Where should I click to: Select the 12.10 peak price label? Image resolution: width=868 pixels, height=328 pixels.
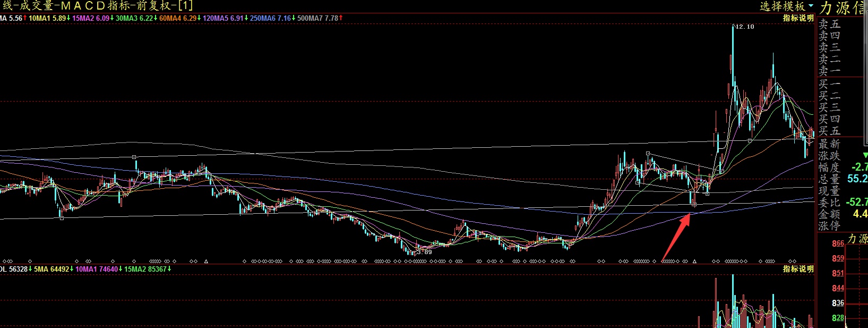(x=744, y=27)
